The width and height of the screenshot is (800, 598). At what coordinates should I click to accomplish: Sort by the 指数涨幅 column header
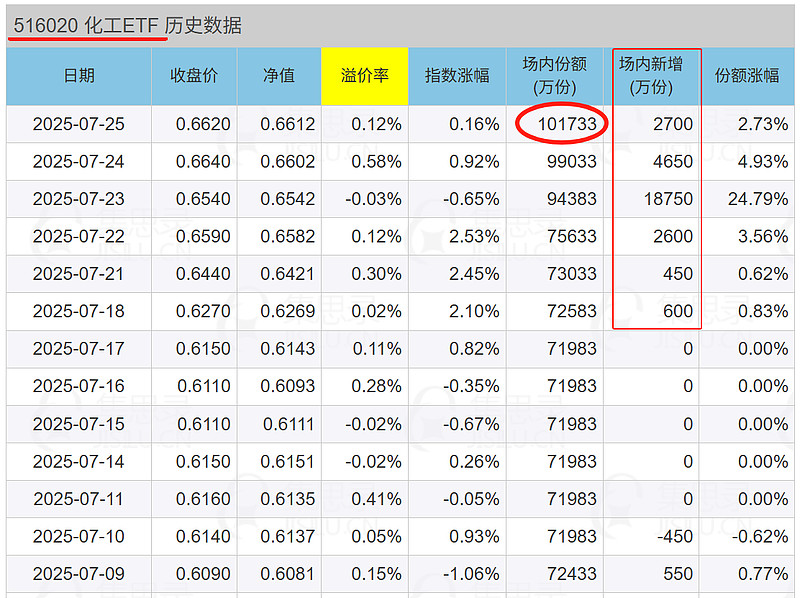click(457, 76)
